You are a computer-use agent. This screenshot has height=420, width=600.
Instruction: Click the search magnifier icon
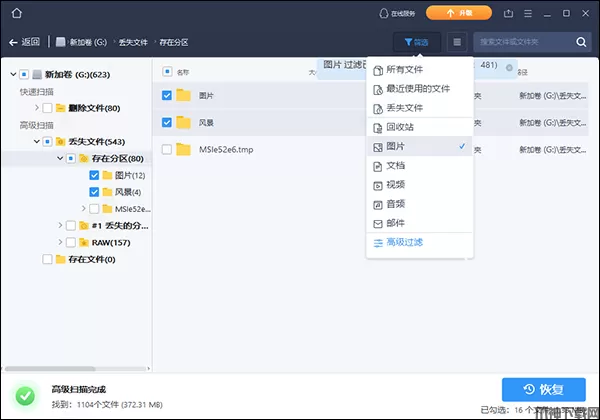tap(581, 42)
